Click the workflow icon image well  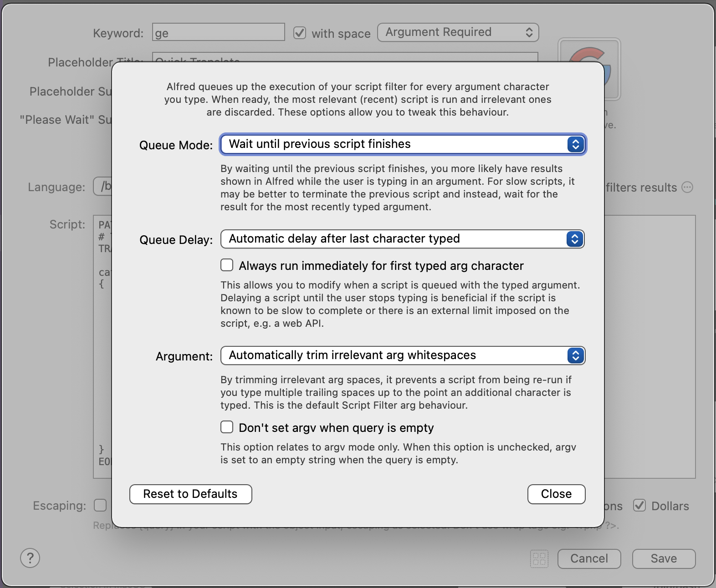612,68
